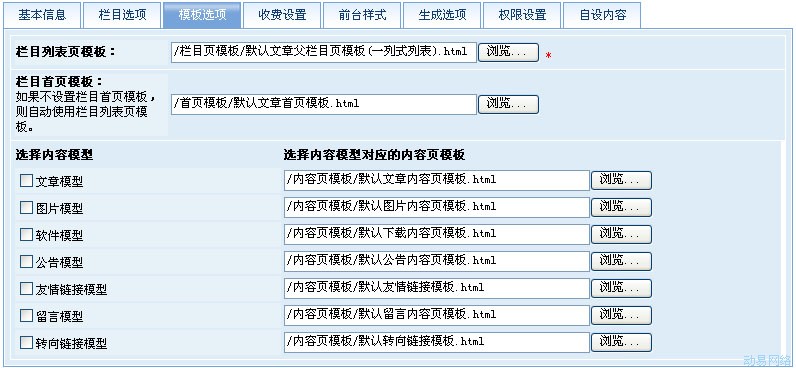Click the 栏目首页模板： label
Viewport: 796px width, 368px height.
59,82
